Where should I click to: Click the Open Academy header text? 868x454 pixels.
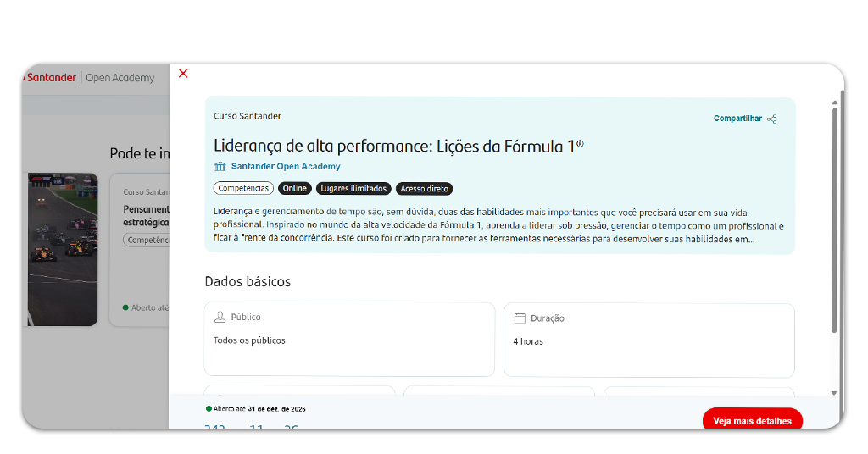[120, 78]
